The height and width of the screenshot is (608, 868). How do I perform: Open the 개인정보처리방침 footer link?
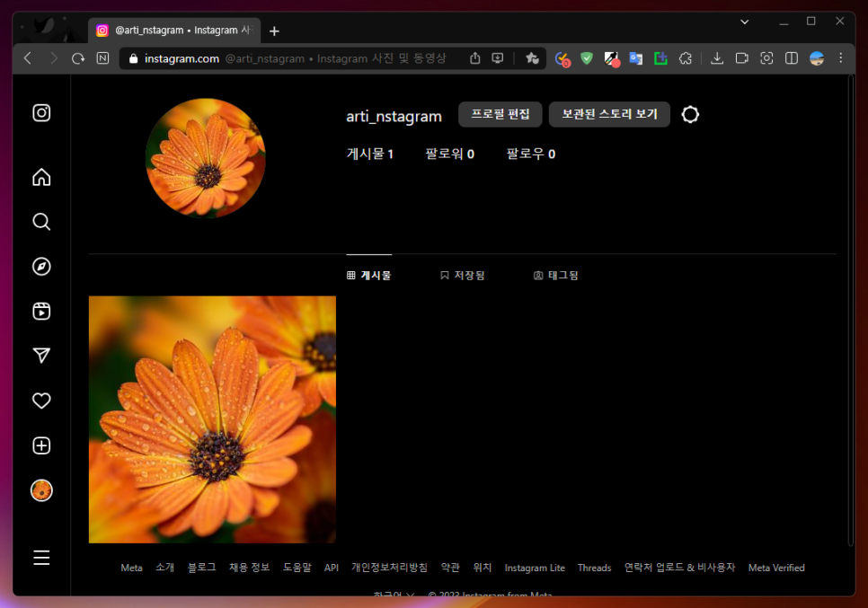390,568
